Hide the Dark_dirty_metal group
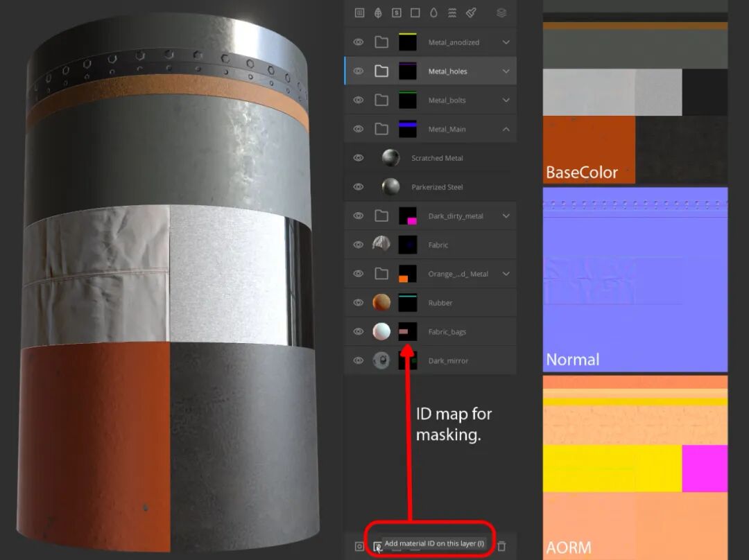The image size is (749, 560). [359, 216]
